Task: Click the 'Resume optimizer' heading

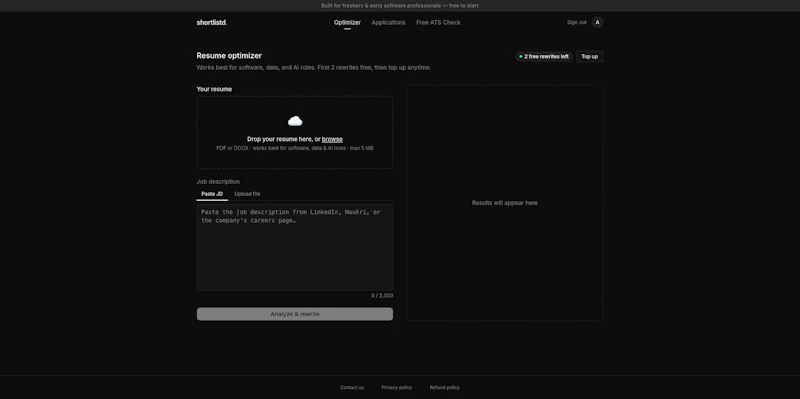Action: (x=229, y=56)
